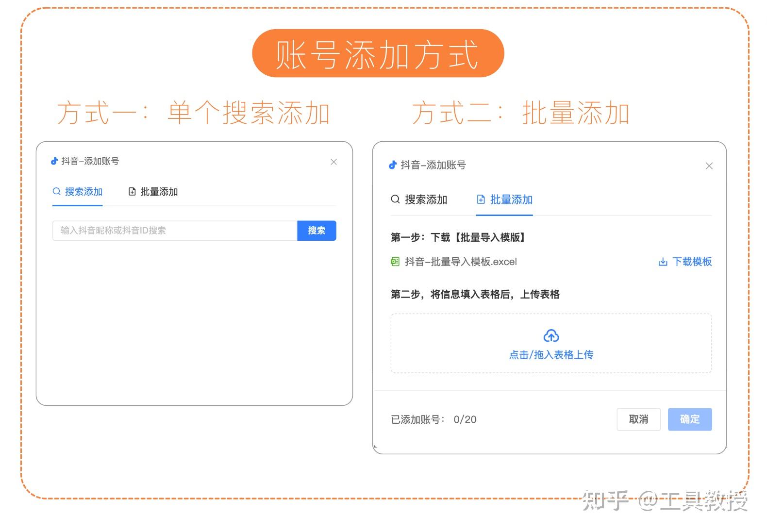Click the cloud upload icon
The height and width of the screenshot is (532, 767).
tap(551, 336)
